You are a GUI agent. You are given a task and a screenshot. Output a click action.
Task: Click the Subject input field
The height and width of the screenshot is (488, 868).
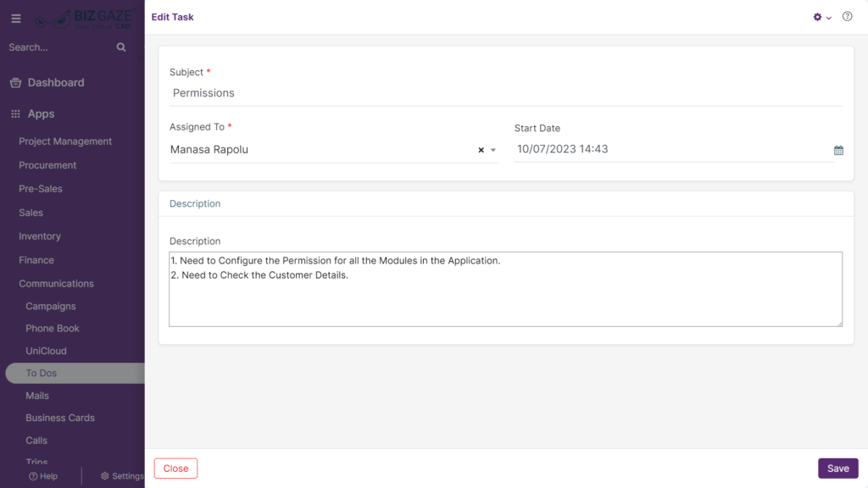click(506, 93)
